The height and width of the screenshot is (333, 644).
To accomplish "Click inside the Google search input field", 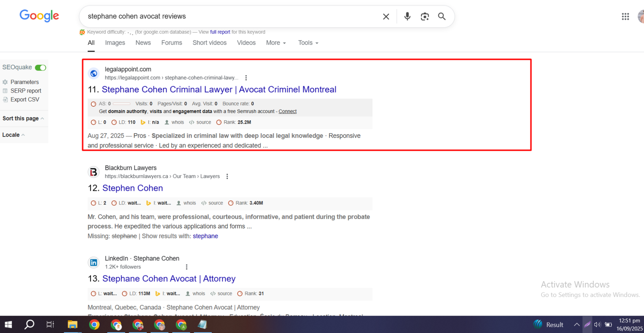I will [x=229, y=17].
